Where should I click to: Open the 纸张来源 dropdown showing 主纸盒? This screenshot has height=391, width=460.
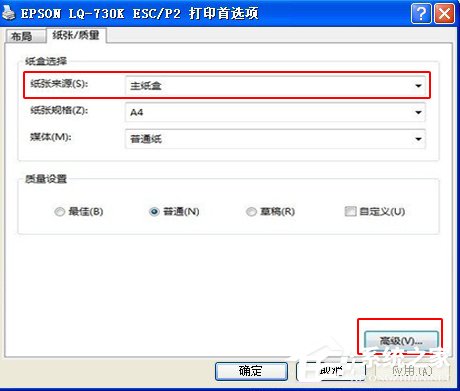tap(275, 86)
